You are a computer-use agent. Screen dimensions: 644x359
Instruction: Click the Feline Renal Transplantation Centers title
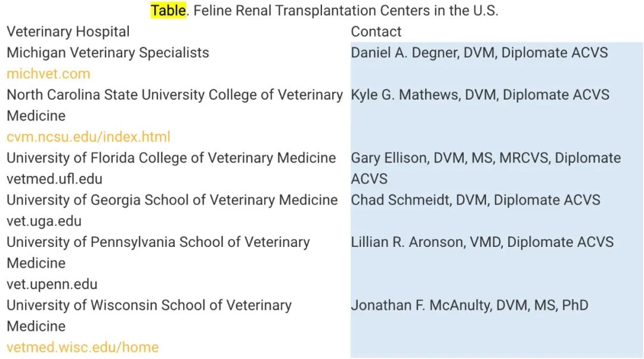click(x=346, y=11)
